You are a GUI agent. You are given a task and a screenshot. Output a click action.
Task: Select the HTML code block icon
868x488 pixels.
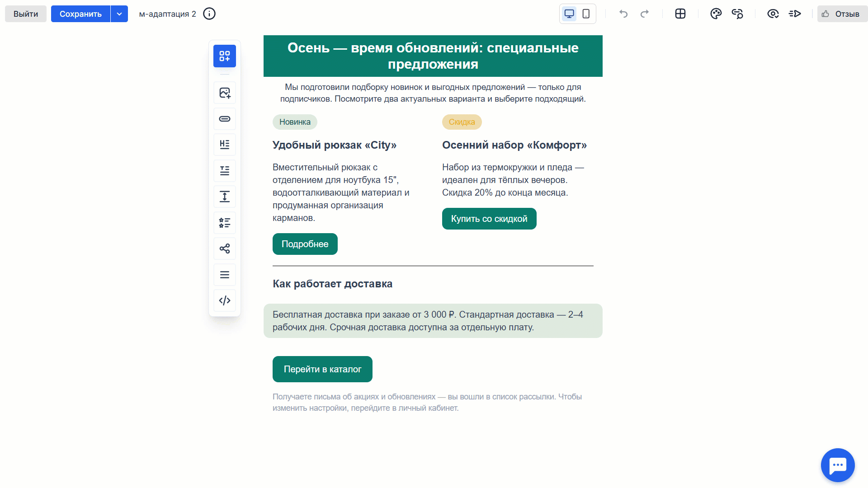coord(225,300)
